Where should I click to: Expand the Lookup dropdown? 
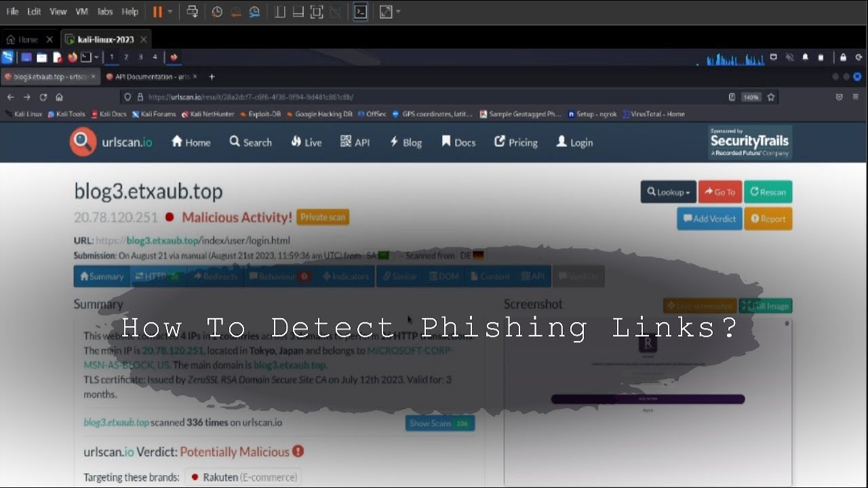(x=669, y=192)
